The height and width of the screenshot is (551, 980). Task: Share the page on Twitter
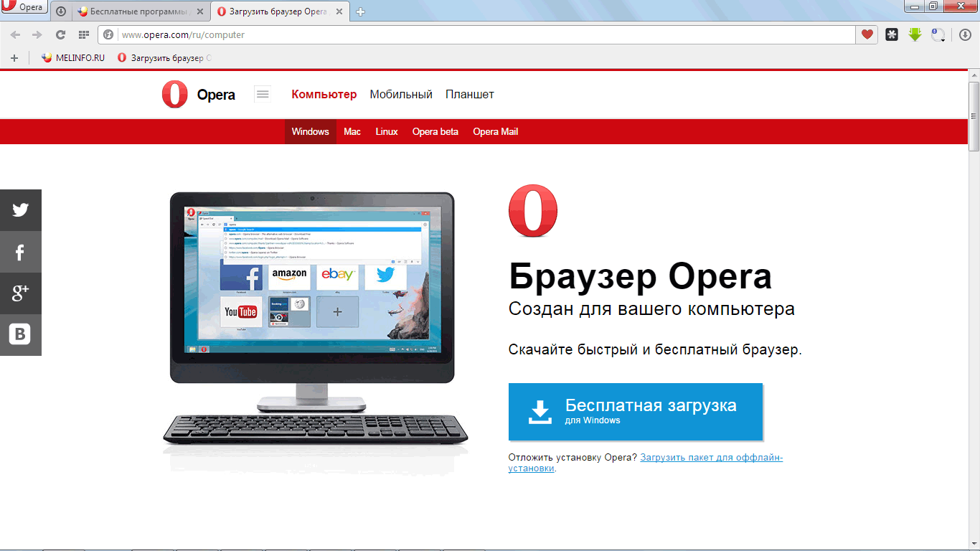pos(20,209)
